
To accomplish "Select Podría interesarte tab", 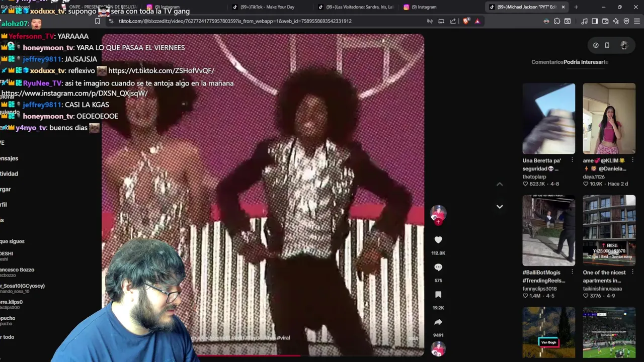I will coord(586,62).
